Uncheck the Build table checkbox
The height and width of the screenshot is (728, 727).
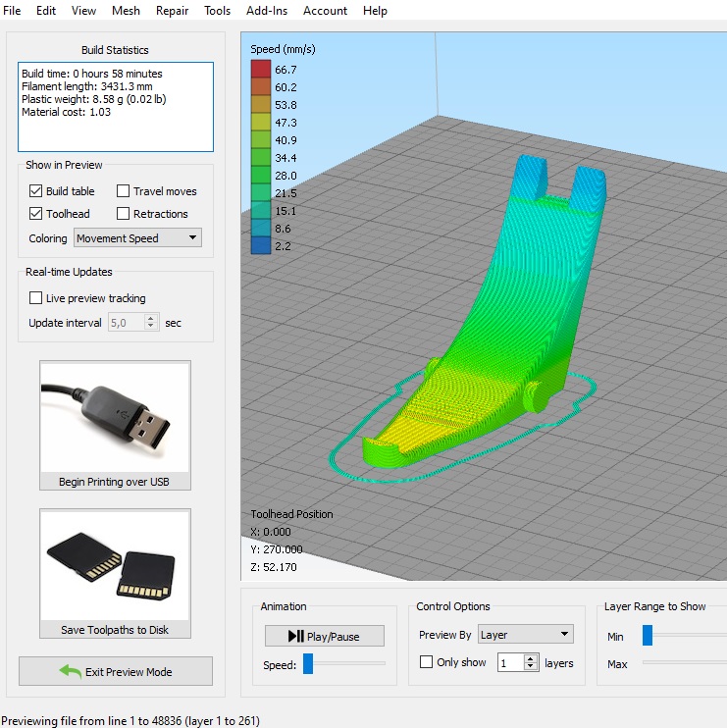(x=35, y=190)
